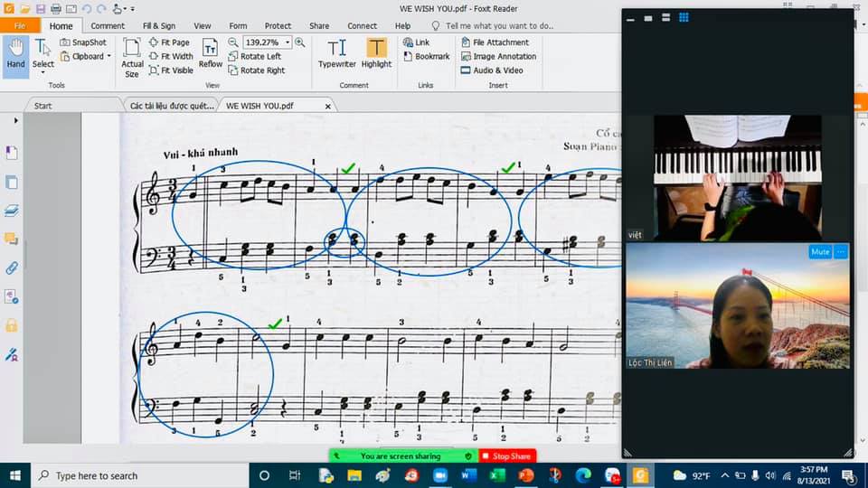Choose Fit Page view

point(169,42)
